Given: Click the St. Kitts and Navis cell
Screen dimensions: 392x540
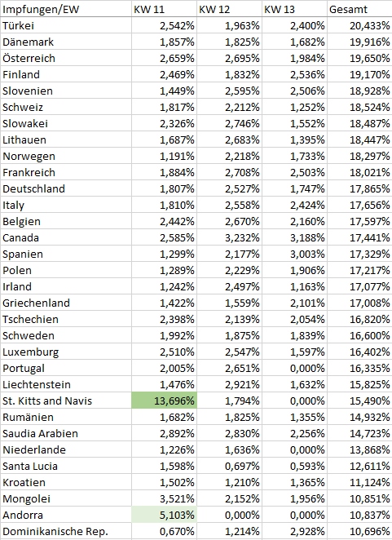Looking at the screenshot, I should (x=66, y=401).
